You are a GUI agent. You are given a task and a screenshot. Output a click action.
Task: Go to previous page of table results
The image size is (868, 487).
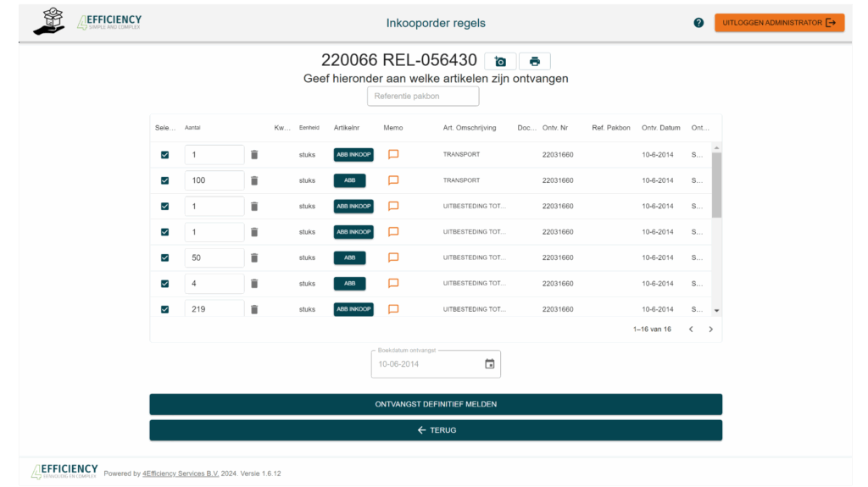click(x=691, y=329)
